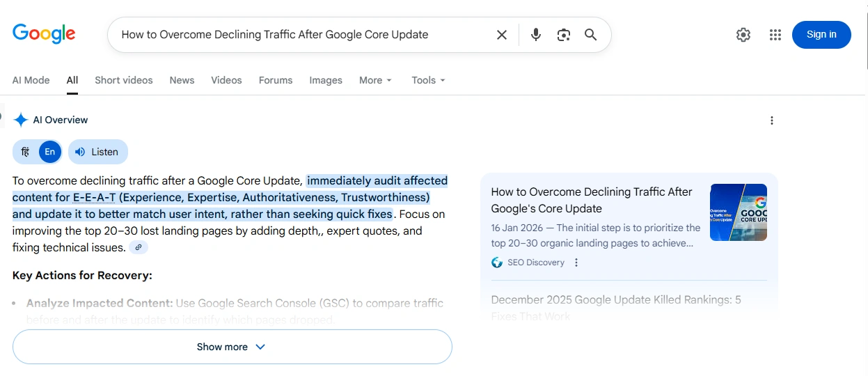Screen dimensions: 868x376
Task: Open the Videos tab
Action: [x=226, y=80]
